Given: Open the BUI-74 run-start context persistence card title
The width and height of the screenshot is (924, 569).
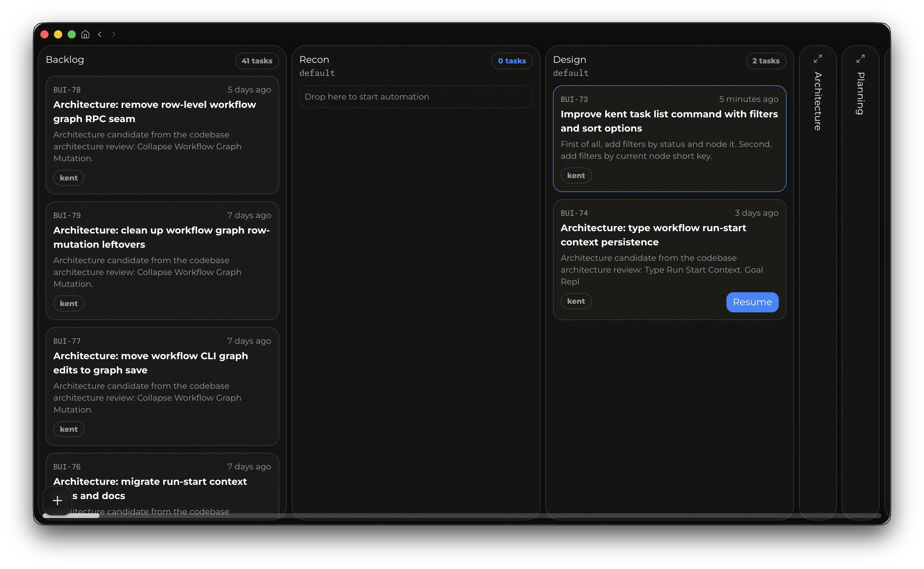Looking at the screenshot, I should [653, 235].
